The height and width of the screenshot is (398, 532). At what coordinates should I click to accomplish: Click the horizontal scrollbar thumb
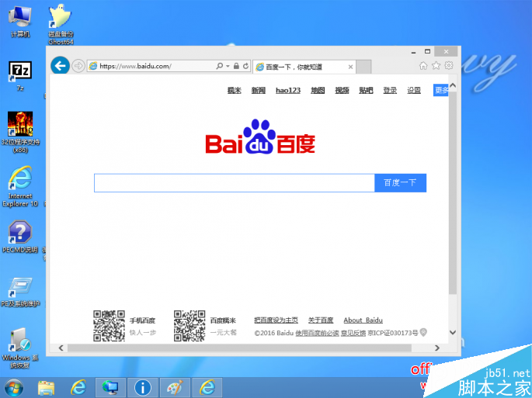click(x=239, y=348)
